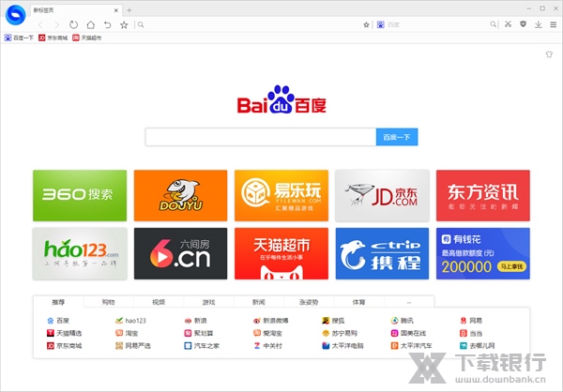Go to the home page icon
563x392 pixels.
[x=90, y=24]
